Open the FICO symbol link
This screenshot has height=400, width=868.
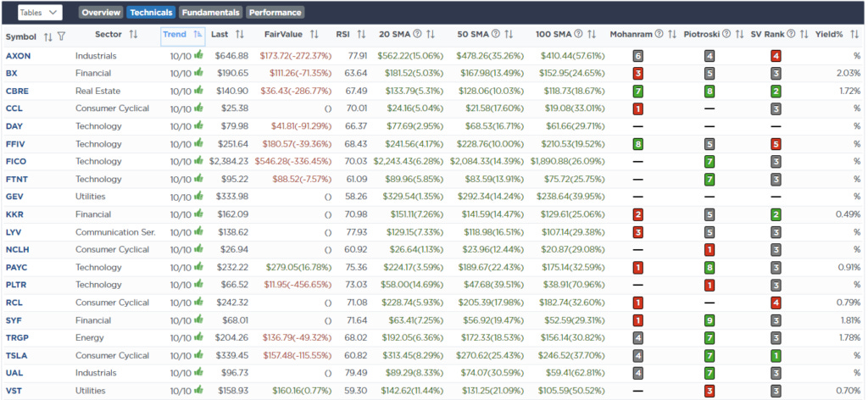[x=16, y=162]
